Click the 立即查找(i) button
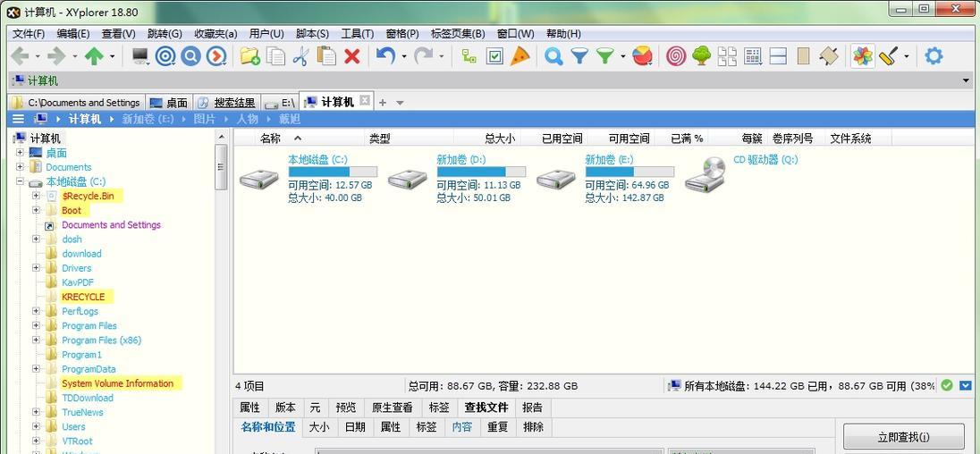The height and width of the screenshot is (454, 980). (903, 437)
